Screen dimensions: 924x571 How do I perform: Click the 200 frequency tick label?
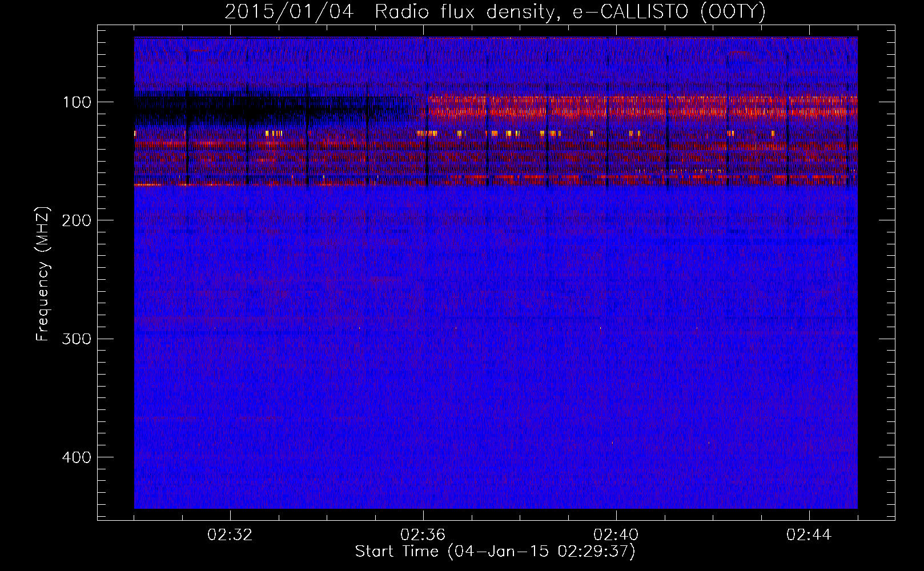tap(77, 220)
